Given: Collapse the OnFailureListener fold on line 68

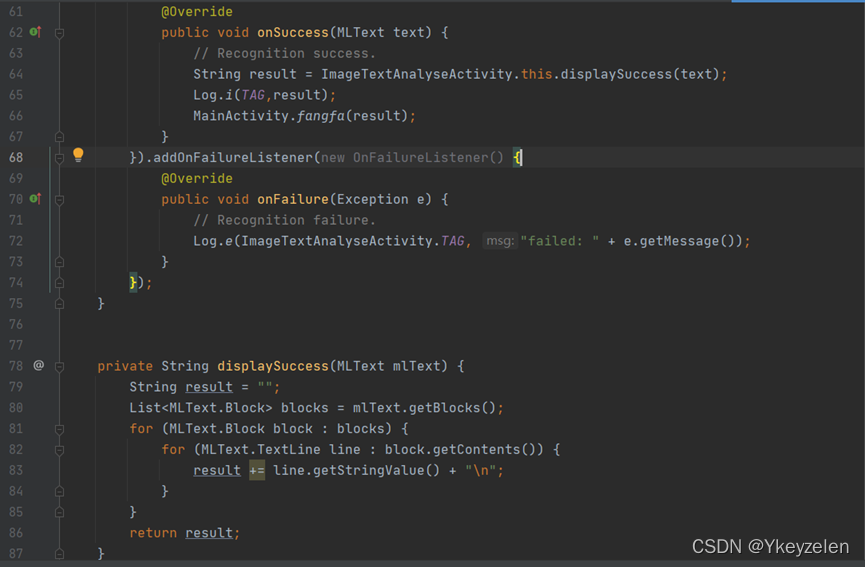Looking at the screenshot, I should [60, 158].
